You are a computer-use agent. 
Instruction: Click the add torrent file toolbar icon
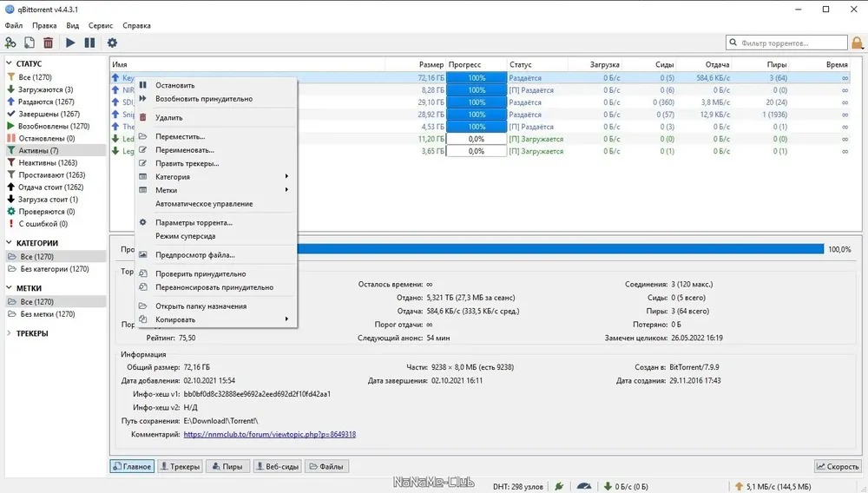[x=30, y=43]
